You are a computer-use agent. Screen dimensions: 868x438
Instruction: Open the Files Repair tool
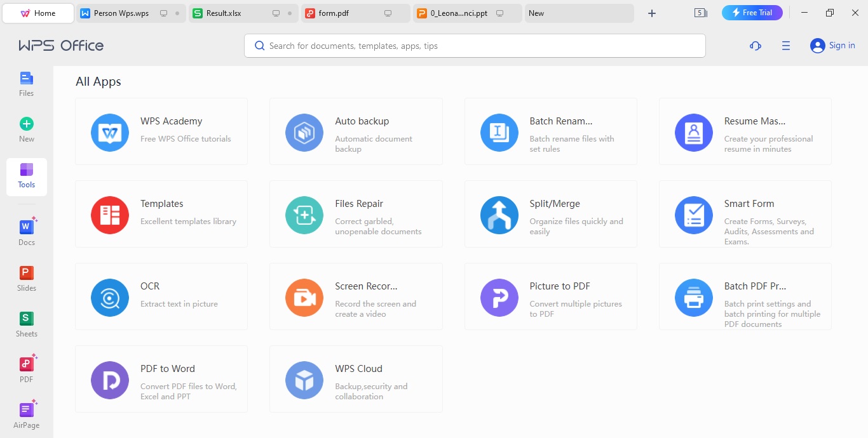pyautogui.click(x=356, y=214)
